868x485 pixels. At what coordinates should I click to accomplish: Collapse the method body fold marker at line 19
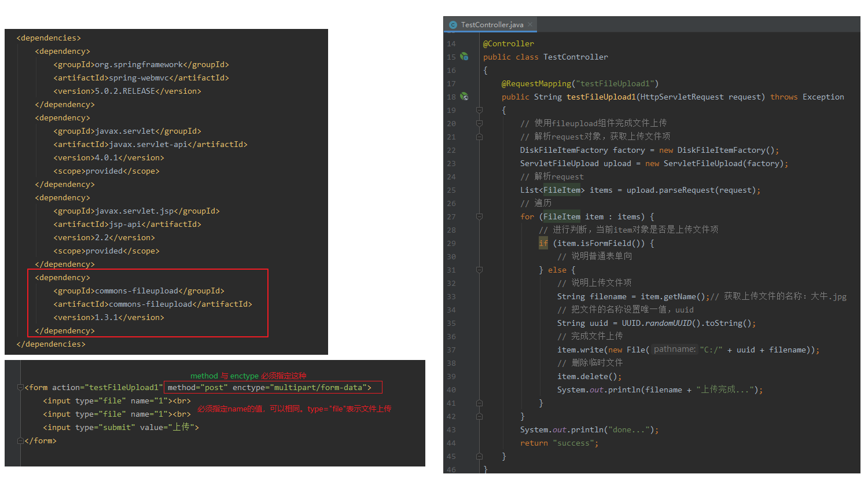coord(479,110)
